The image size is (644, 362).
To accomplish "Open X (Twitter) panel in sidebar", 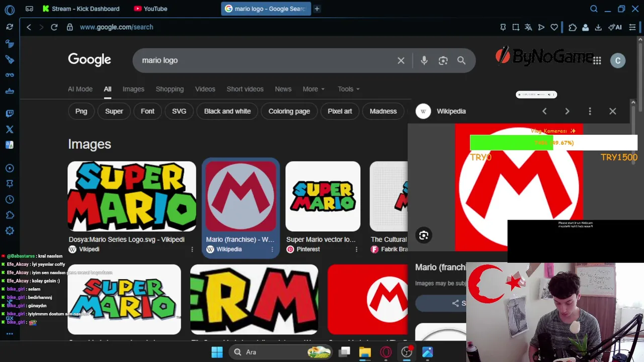I will (x=10, y=129).
